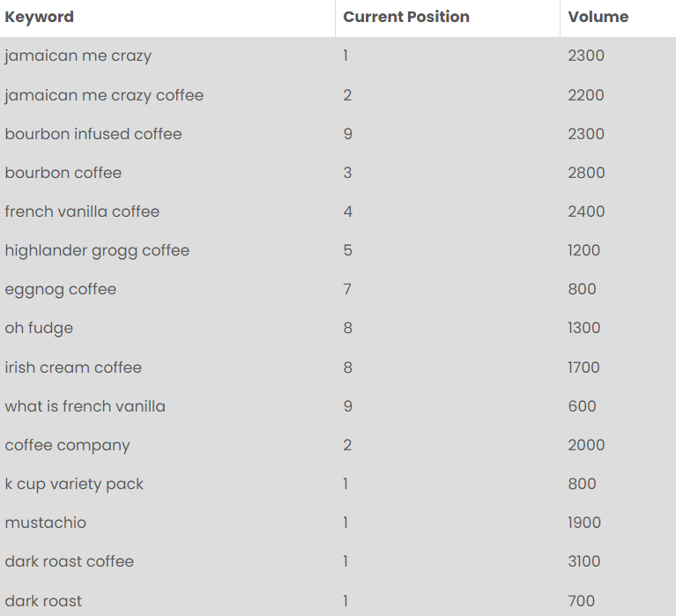The width and height of the screenshot is (676, 616).
Task: Click the Current Position column header
Action: tap(406, 17)
